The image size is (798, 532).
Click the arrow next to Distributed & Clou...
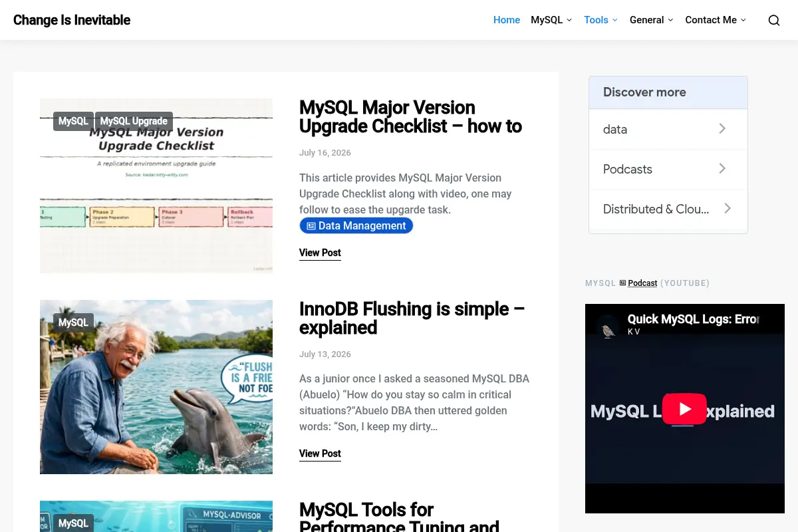coord(728,209)
